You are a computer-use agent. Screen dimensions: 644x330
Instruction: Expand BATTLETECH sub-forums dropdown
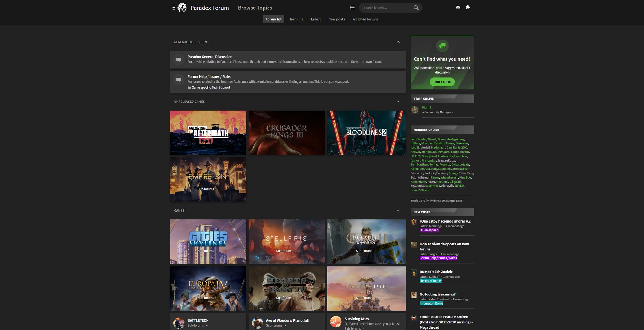click(198, 325)
